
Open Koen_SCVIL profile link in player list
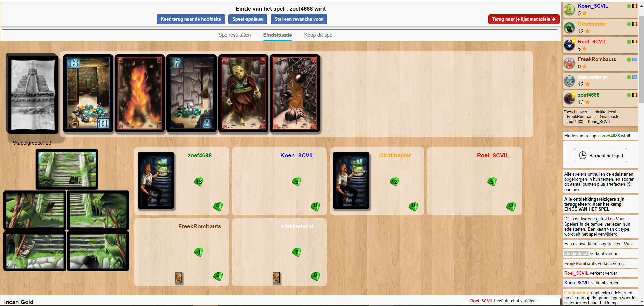[593, 6]
